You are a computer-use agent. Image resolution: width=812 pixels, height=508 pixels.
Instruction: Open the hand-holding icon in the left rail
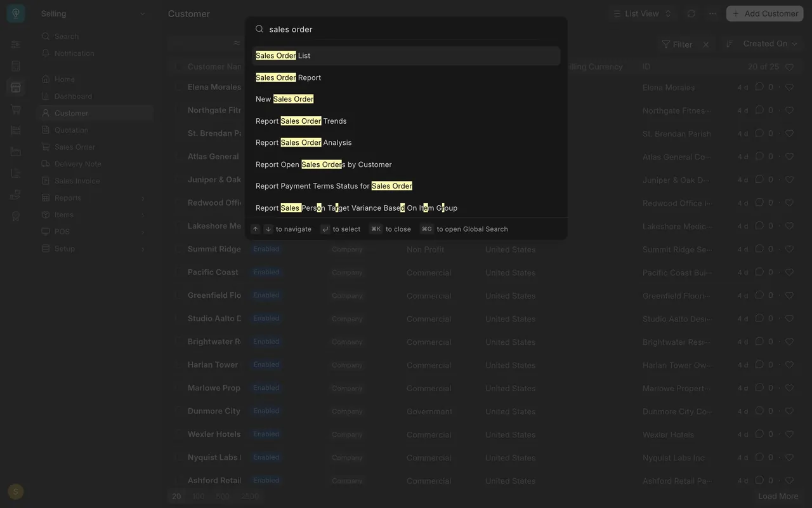coord(16,194)
